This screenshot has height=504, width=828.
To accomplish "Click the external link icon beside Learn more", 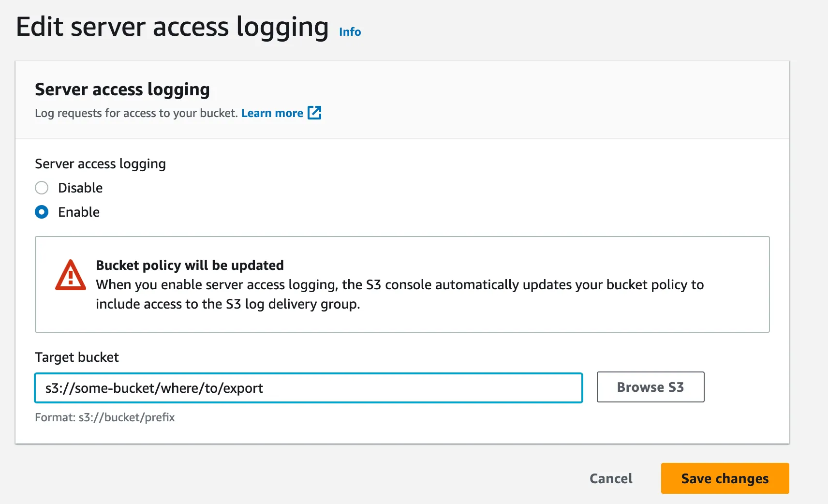I will (x=315, y=113).
